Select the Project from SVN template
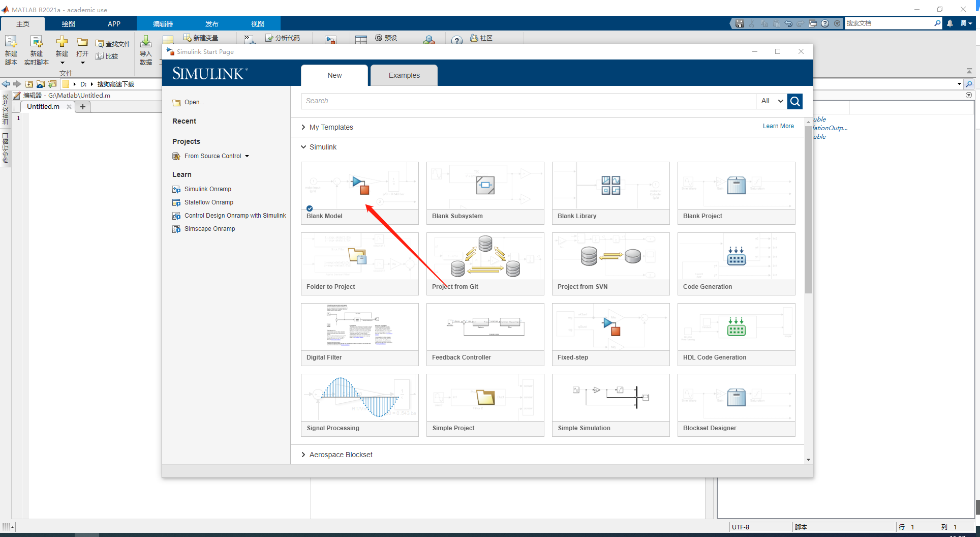The width and height of the screenshot is (980, 537). click(x=610, y=264)
